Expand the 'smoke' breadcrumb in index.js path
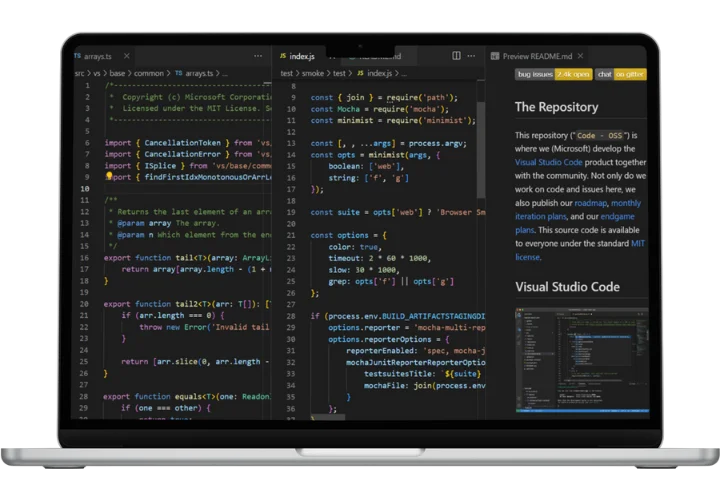The image size is (720, 500). (314, 73)
